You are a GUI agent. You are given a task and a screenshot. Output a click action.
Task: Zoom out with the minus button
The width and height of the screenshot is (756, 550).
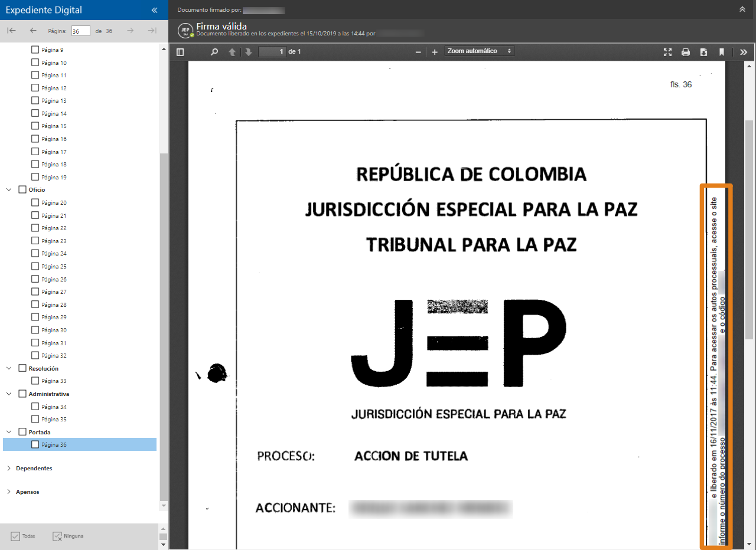tap(418, 52)
